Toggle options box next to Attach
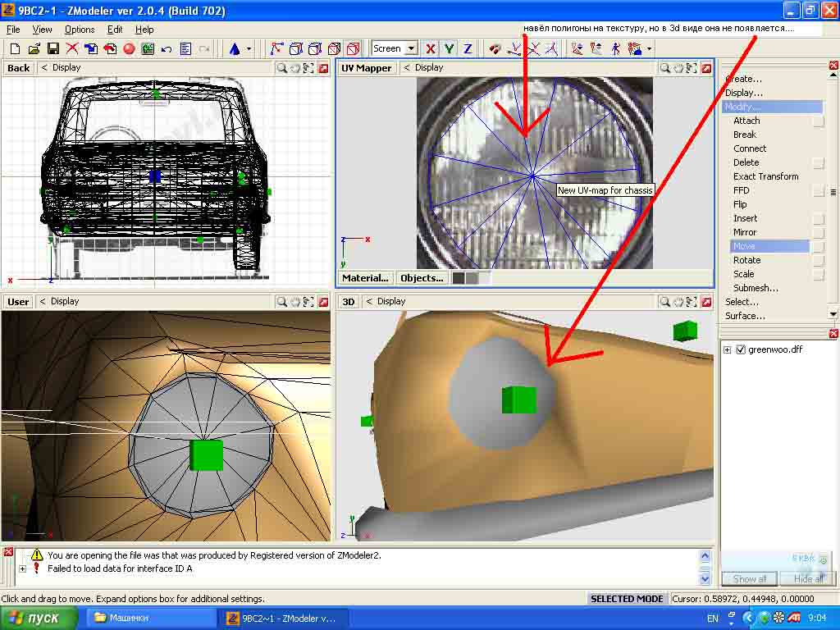Viewport: 840px width, 630px height. pos(818,121)
